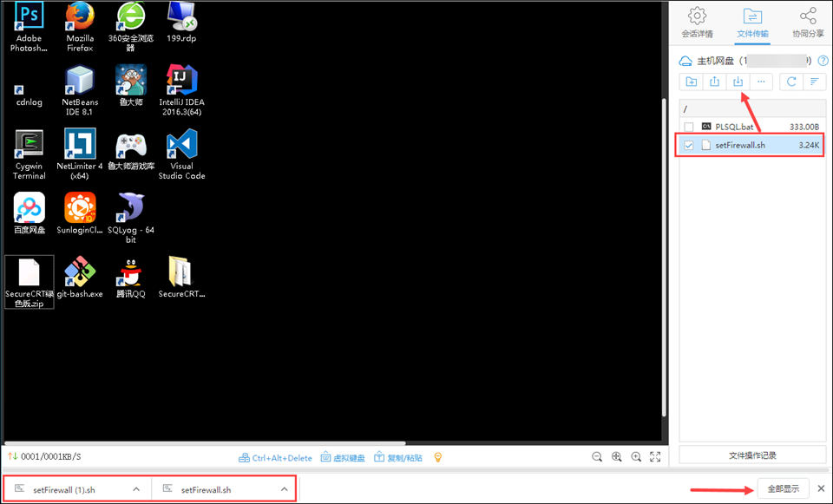This screenshot has width=833, height=504.
Task: Select the PLSQL.bat file name
Action: 734,127
